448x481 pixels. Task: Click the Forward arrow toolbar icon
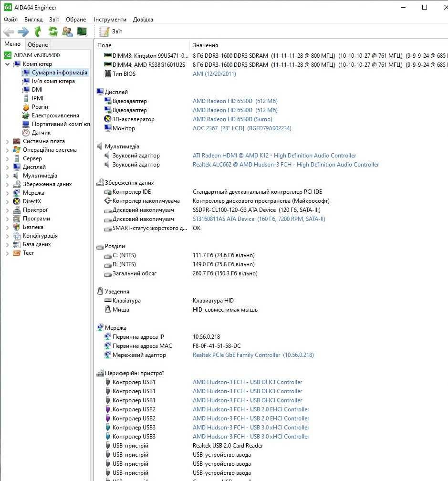click(23, 31)
